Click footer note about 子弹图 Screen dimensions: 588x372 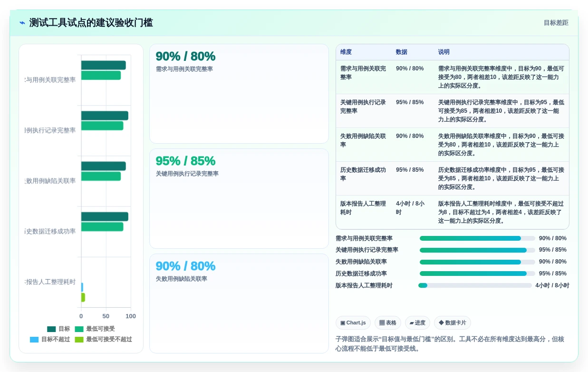(x=452, y=344)
